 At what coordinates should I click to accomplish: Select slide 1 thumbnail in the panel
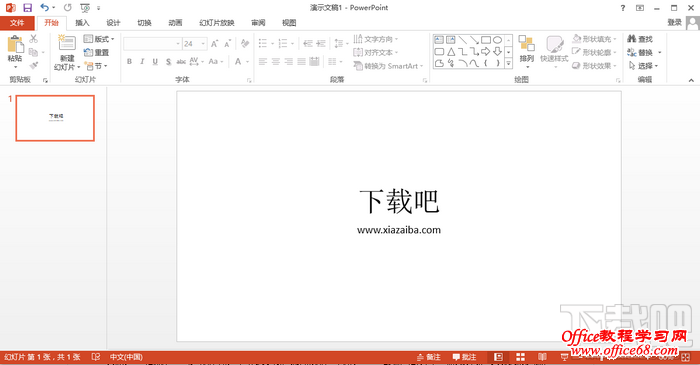tap(55, 118)
